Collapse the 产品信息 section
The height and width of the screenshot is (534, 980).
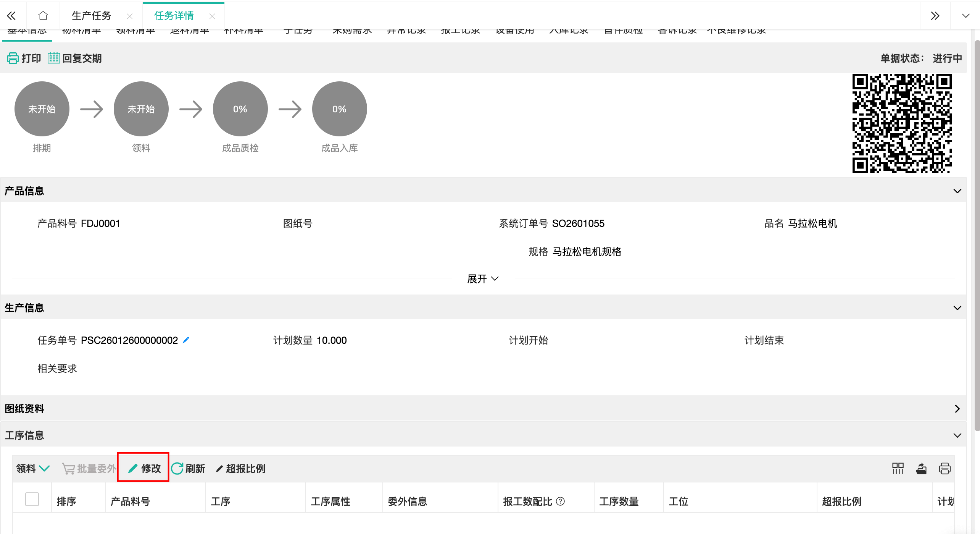pos(957,191)
